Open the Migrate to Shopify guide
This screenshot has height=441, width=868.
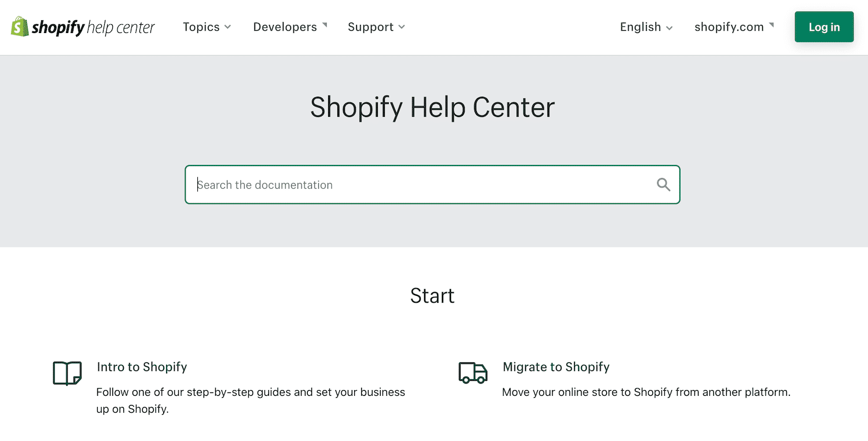tap(556, 366)
